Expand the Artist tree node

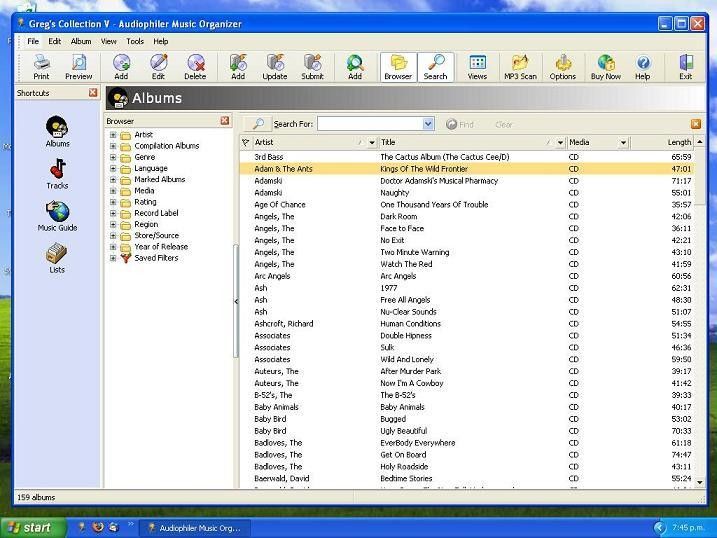113,135
